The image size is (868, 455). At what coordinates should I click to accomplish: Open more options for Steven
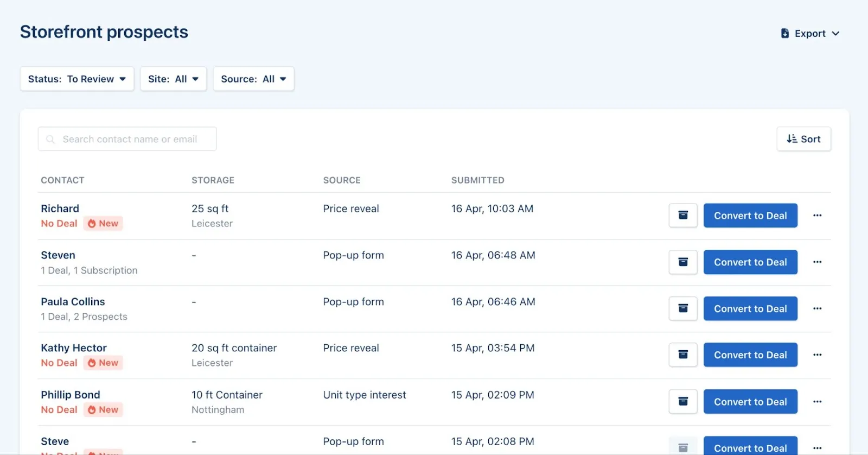point(817,262)
